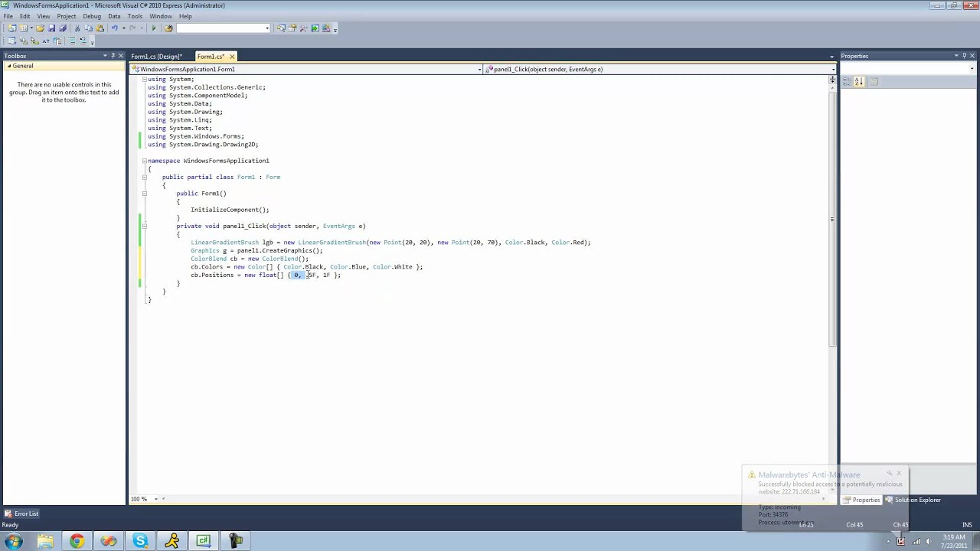Open the Properties Window toolbar icon

[292, 28]
